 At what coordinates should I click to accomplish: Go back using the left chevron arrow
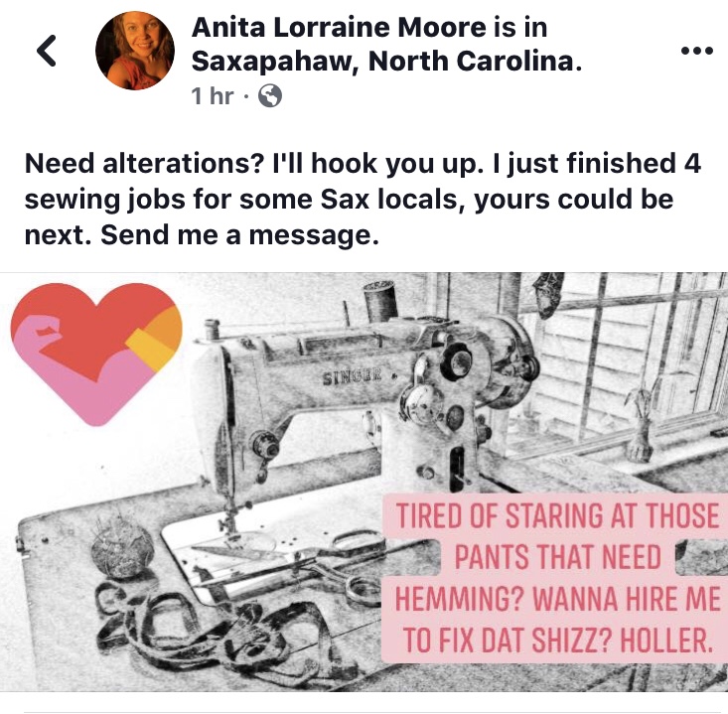47,50
